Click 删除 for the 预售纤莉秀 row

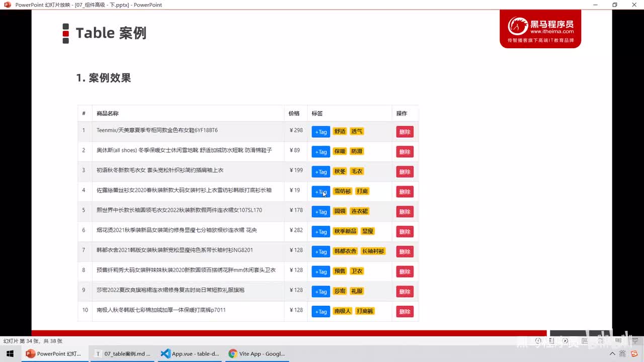(405, 271)
